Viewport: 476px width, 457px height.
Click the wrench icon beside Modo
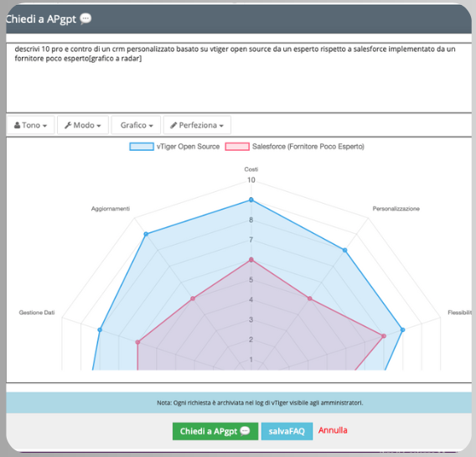[x=68, y=125]
